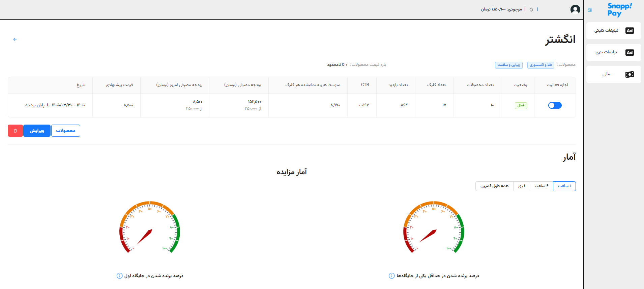Click the انگشتر campaign title
644x289 pixels.
[560, 40]
